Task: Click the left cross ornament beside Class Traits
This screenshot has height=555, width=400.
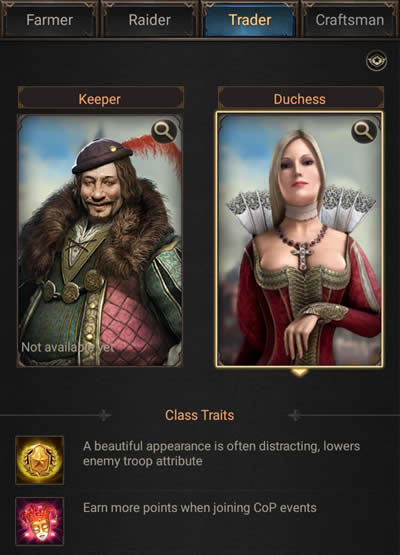Action: pyautogui.click(x=104, y=415)
